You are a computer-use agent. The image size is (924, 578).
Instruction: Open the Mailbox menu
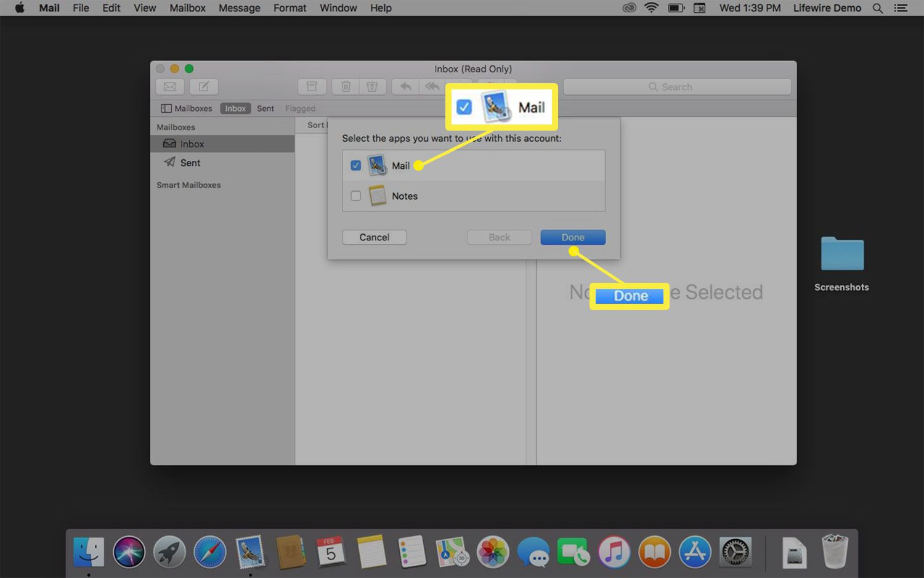tap(187, 8)
